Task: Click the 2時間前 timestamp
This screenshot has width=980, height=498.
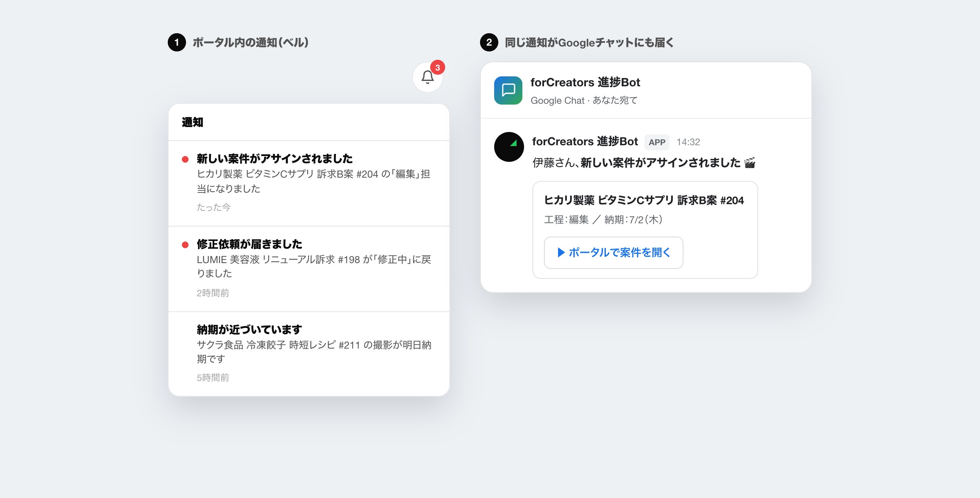Action: [213, 293]
